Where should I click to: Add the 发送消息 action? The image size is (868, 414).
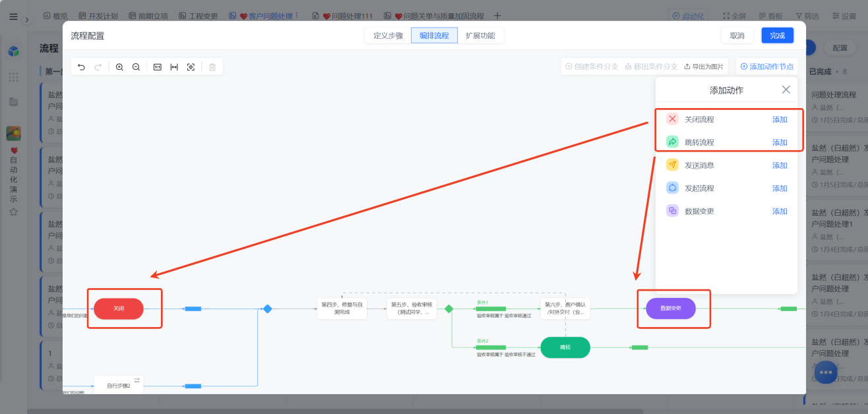(780, 165)
